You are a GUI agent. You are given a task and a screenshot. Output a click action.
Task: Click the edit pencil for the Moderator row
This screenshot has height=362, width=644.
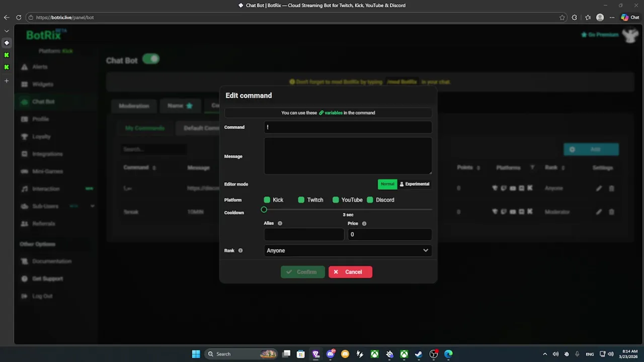pos(599,212)
